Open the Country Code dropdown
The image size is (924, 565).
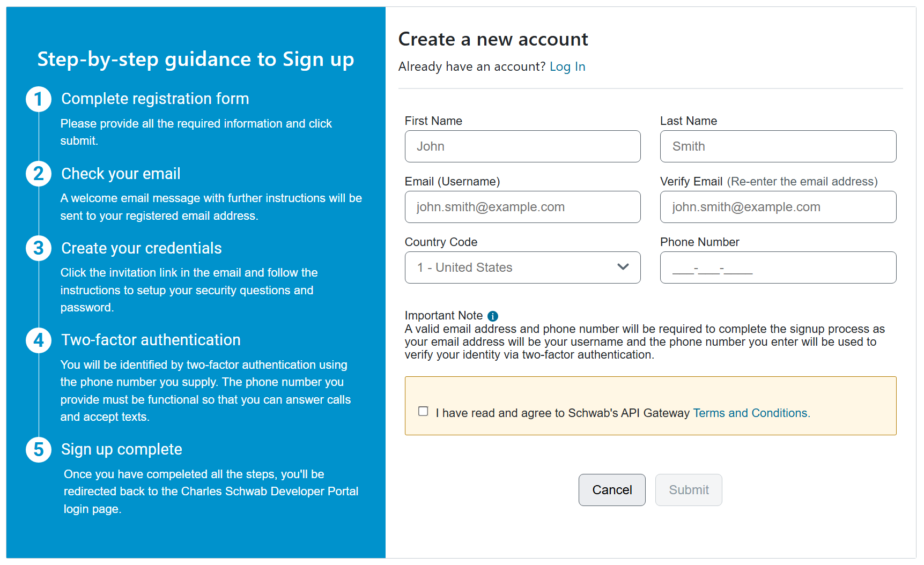click(x=522, y=267)
